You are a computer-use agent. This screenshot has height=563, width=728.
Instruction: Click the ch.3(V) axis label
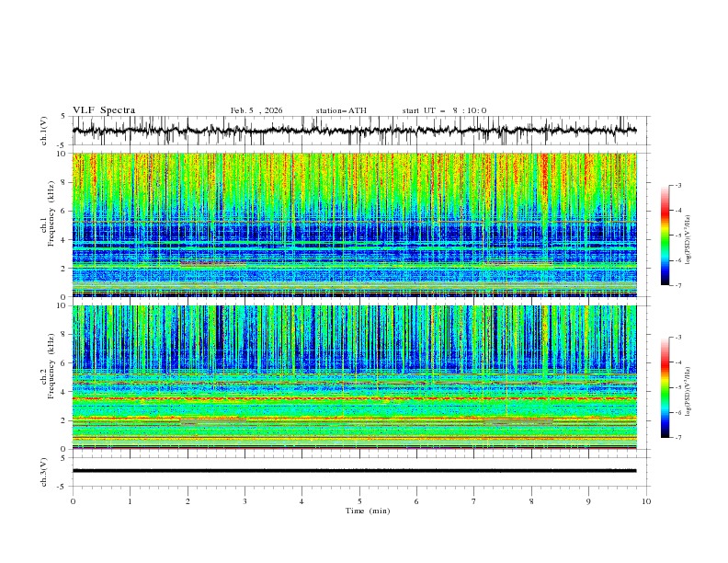pos(45,470)
